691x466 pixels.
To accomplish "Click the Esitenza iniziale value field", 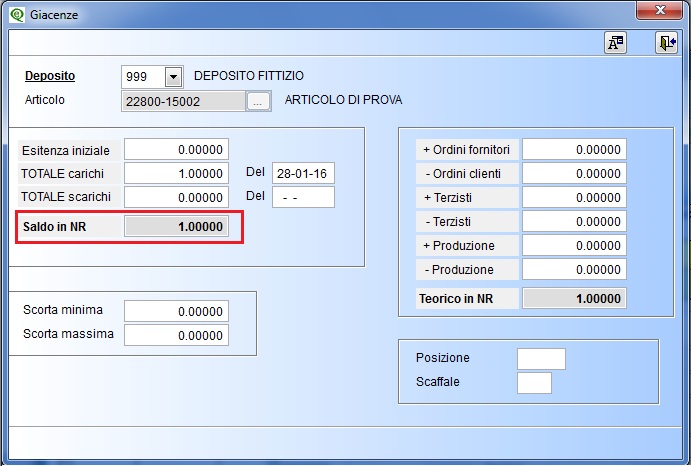I will tap(176, 149).
